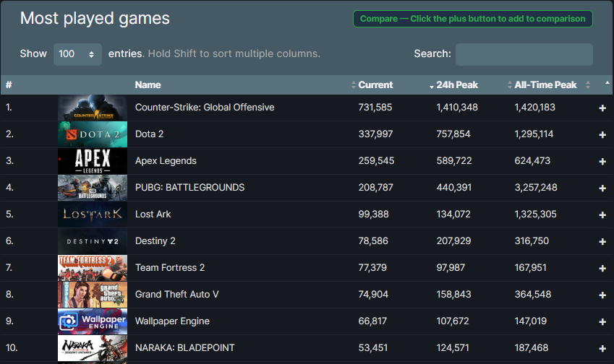
Task: Sort by the # rank column header
Action: click(x=9, y=84)
